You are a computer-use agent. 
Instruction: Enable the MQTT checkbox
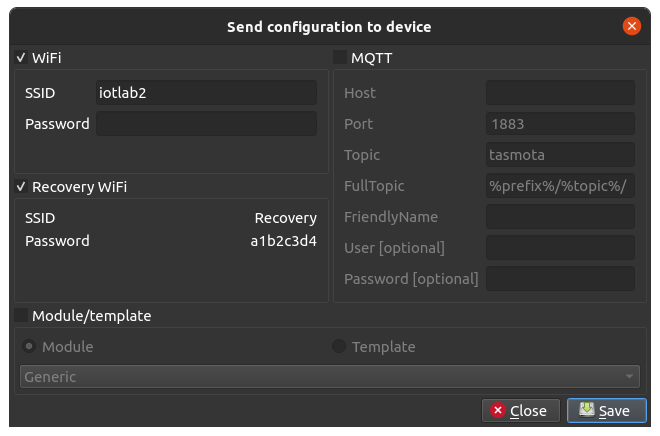tap(340, 58)
